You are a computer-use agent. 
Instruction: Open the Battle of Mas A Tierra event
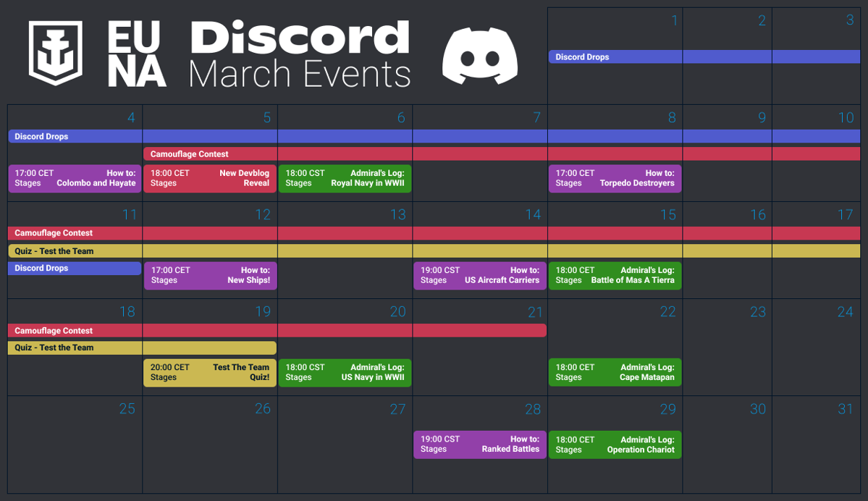(x=615, y=275)
